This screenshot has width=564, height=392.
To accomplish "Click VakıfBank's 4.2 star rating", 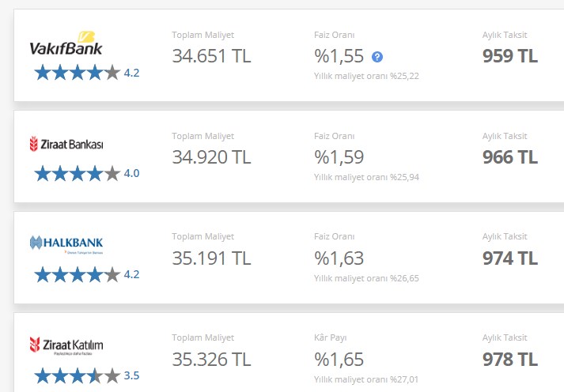I will (87, 73).
